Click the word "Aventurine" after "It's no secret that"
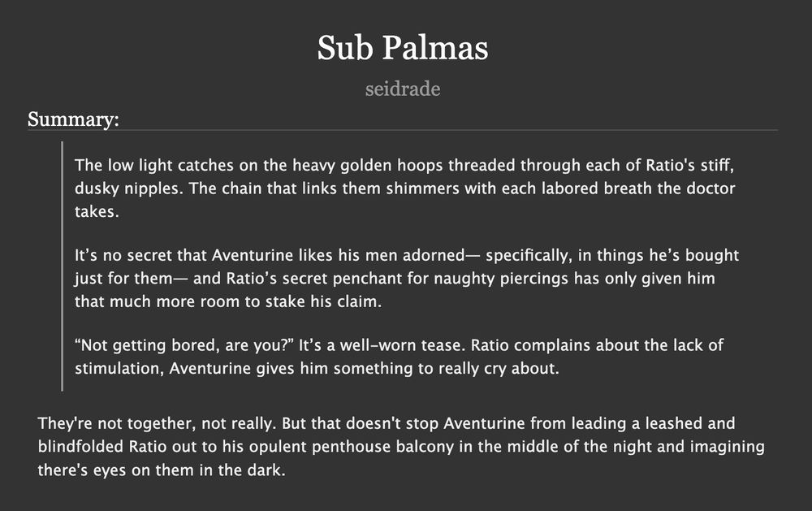Image resolution: width=812 pixels, height=511 pixels. 253,255
